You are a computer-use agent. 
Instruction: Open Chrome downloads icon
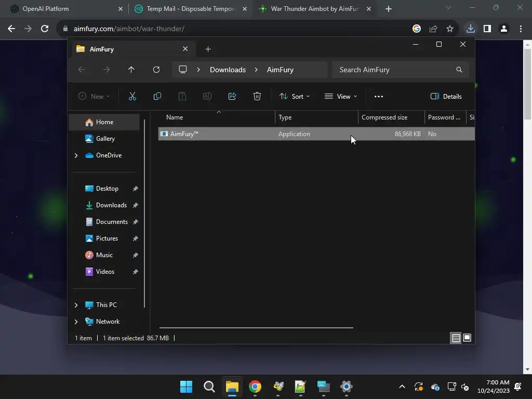click(470, 29)
